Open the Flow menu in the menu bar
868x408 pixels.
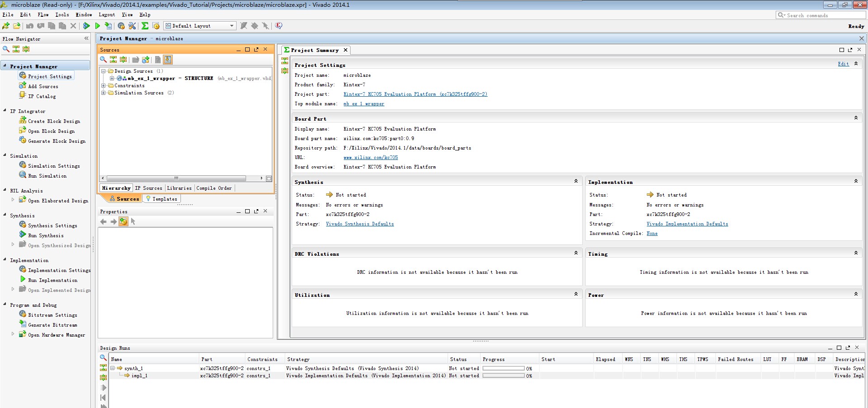tap(43, 14)
